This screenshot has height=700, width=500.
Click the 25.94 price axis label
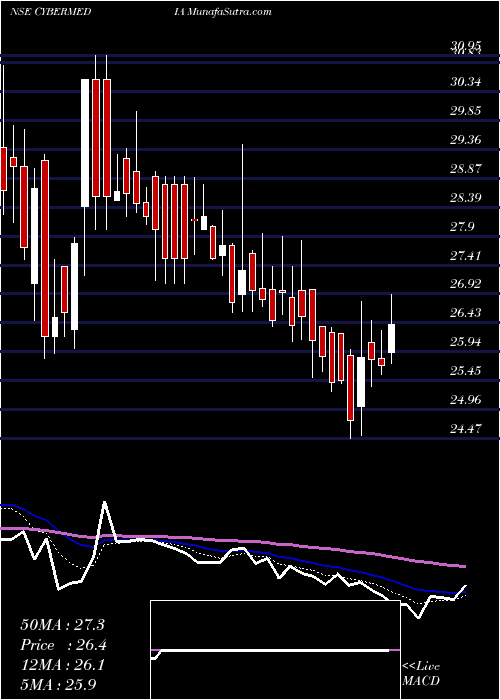466,342
